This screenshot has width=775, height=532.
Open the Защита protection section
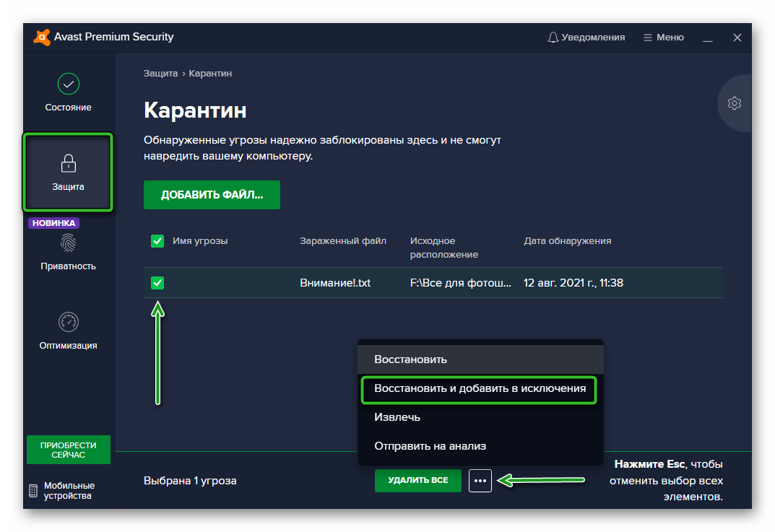coord(68,173)
